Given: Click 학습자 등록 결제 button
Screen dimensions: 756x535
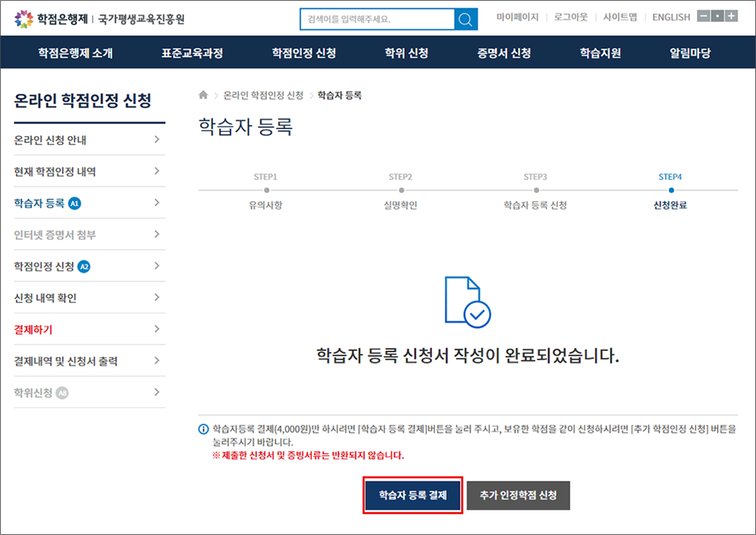Looking at the screenshot, I should click(x=413, y=495).
